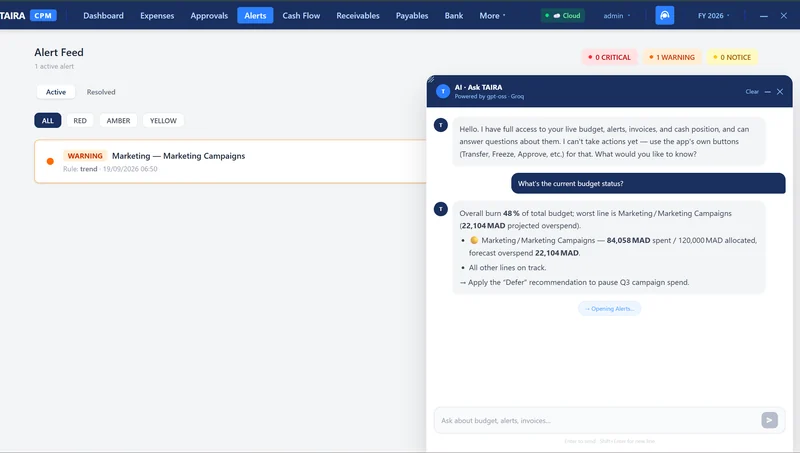
Task: Click the TAIRA avatar beside the greeting message
Action: pyautogui.click(x=441, y=125)
